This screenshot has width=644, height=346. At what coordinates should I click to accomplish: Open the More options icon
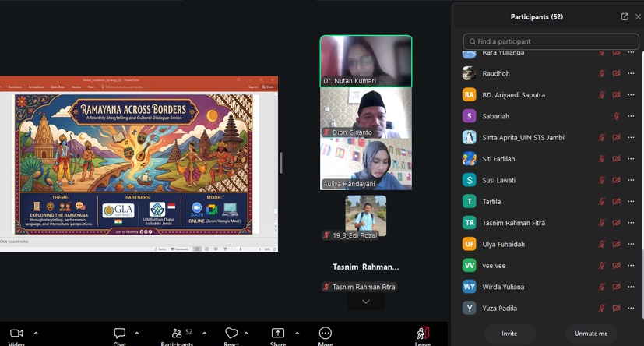click(325, 333)
